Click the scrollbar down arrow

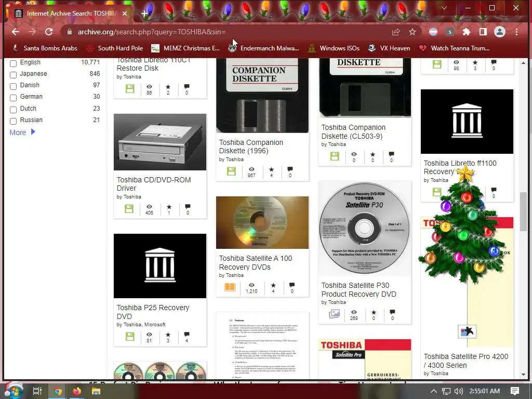(x=523, y=375)
